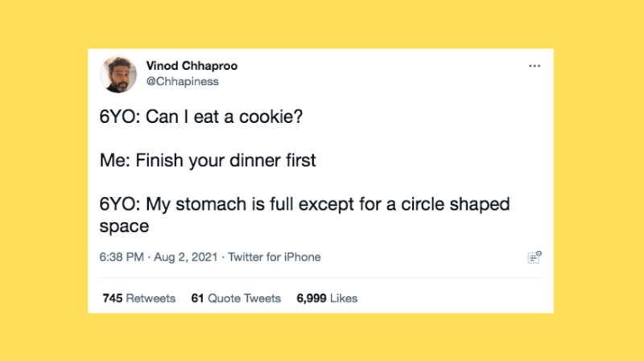Viewport: 644px width, 361px height.
Task: Open the Twitter for iPhone source link
Action: pos(275,257)
